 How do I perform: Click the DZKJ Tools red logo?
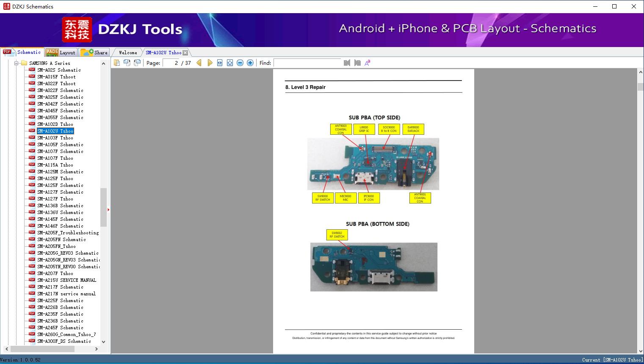click(x=77, y=30)
